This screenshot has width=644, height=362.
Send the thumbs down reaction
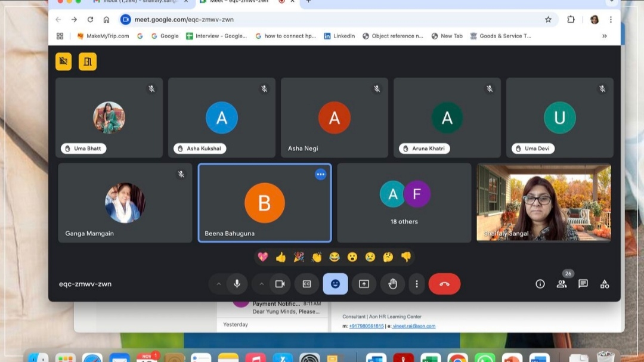click(x=406, y=257)
